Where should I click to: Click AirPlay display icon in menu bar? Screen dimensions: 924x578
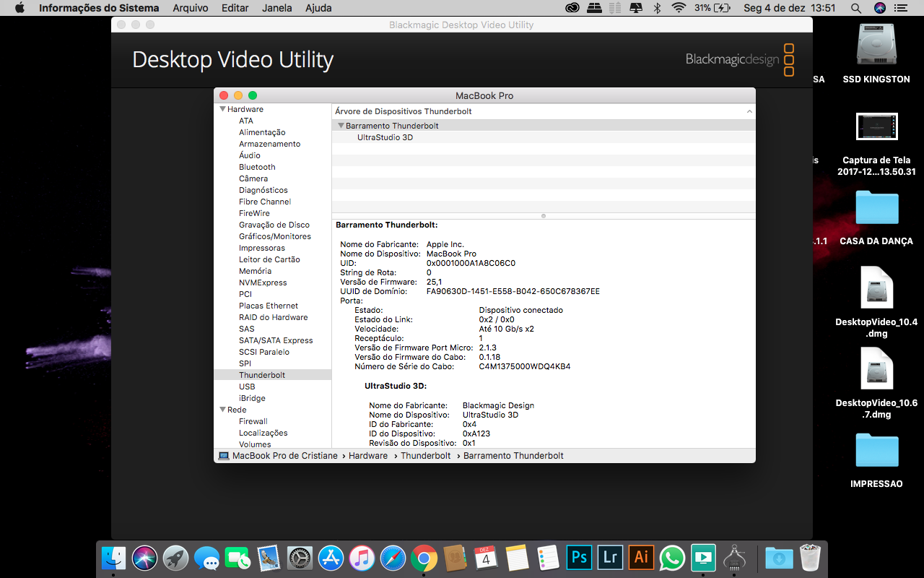636,8
